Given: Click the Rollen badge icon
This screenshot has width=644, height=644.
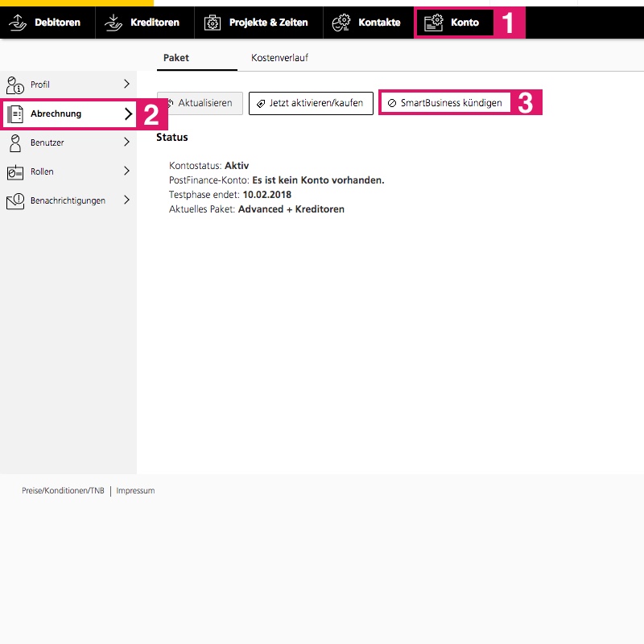Looking at the screenshot, I should tap(15, 172).
